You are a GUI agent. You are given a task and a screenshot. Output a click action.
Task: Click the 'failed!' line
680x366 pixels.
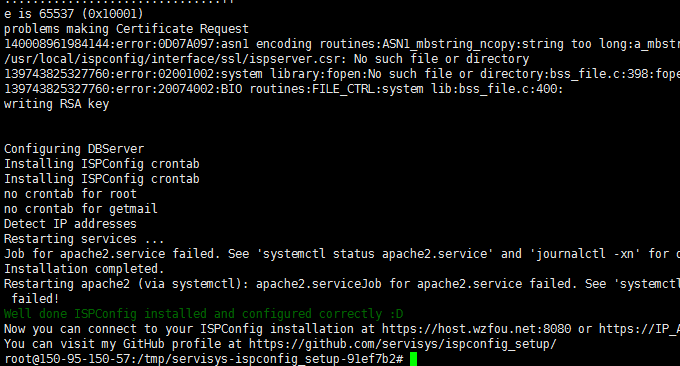(x=35, y=299)
